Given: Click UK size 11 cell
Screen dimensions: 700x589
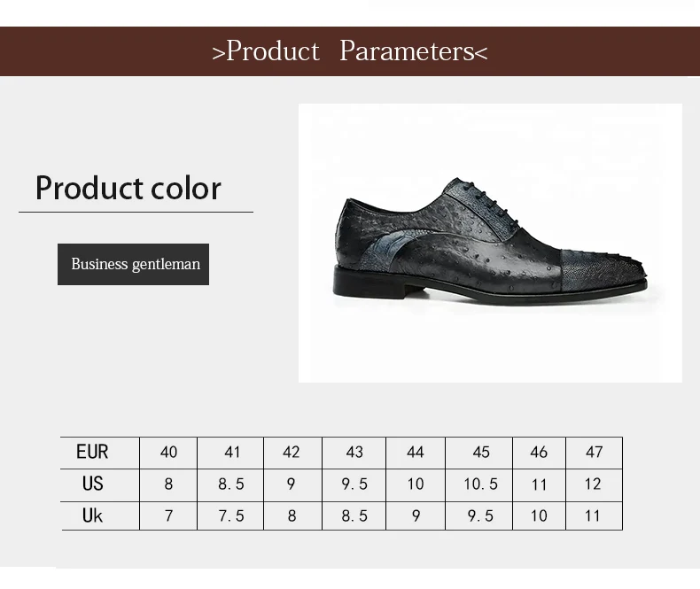Looking at the screenshot, I should pos(593,515).
